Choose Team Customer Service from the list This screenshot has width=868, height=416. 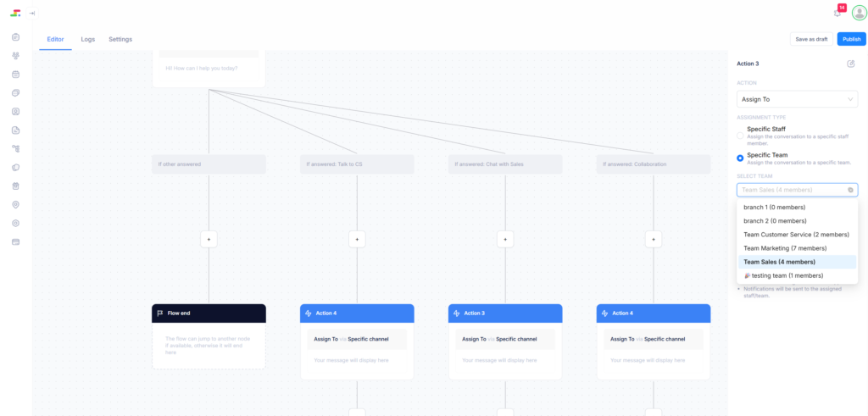796,235
